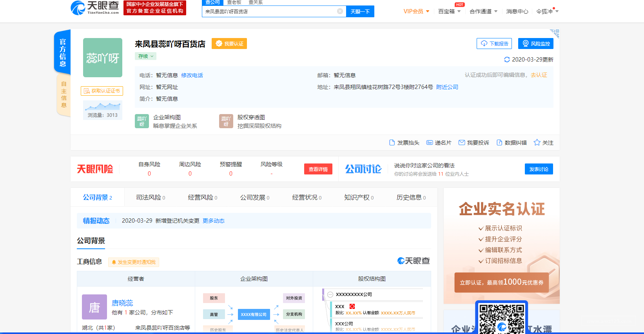Toggle the 关注 star to follow company

537,143
